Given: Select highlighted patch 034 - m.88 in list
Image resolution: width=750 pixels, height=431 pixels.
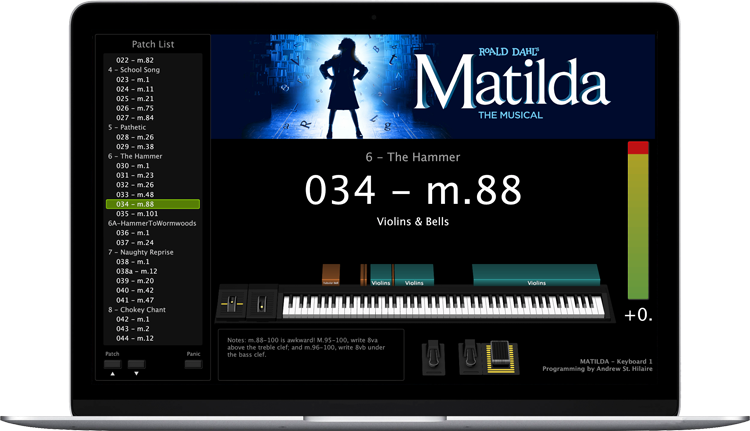Looking at the screenshot, I should (x=153, y=204).
